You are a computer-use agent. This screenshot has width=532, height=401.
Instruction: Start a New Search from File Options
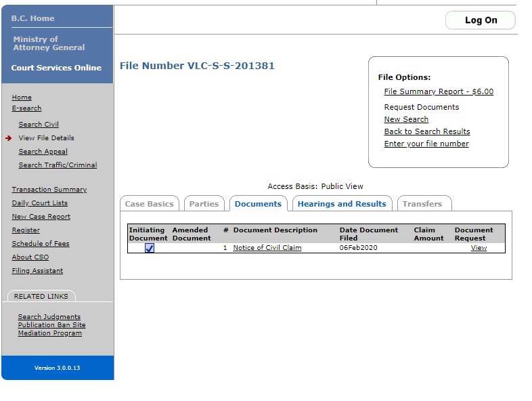point(406,119)
